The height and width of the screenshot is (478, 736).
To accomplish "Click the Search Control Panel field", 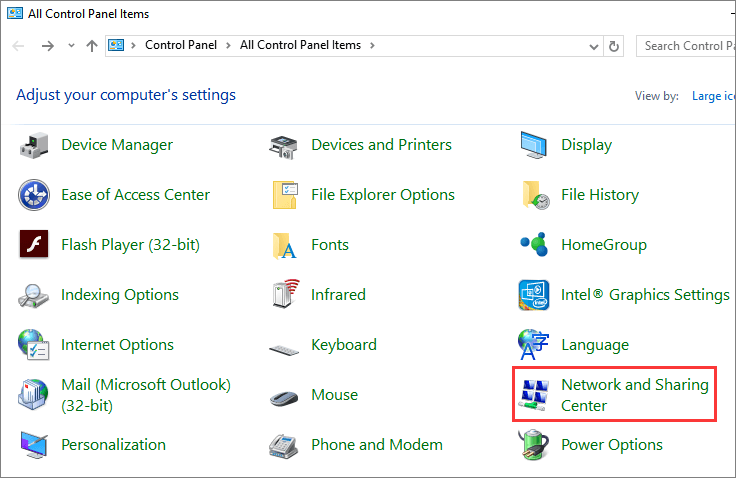I will pyautogui.click(x=688, y=46).
